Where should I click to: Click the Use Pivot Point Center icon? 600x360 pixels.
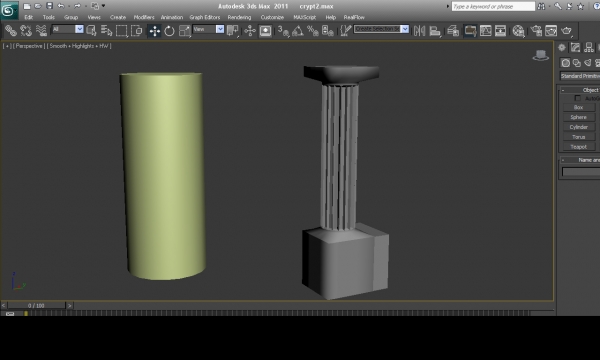click(x=233, y=30)
